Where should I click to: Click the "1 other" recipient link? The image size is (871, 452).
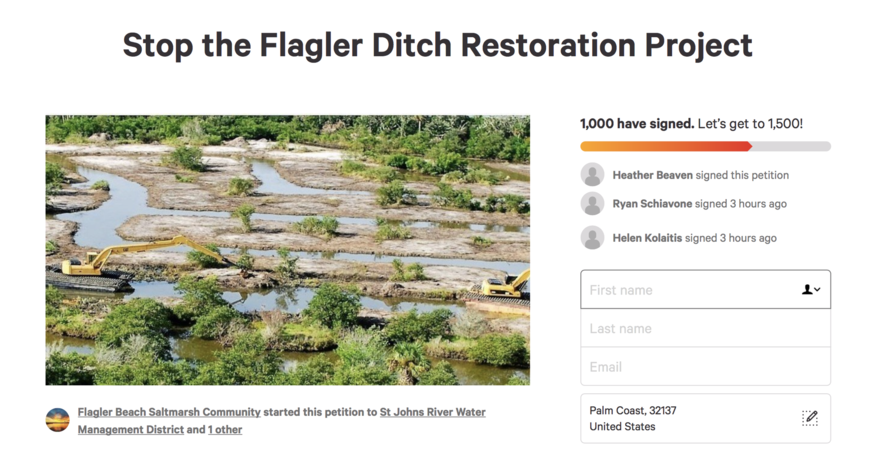pyautogui.click(x=225, y=430)
